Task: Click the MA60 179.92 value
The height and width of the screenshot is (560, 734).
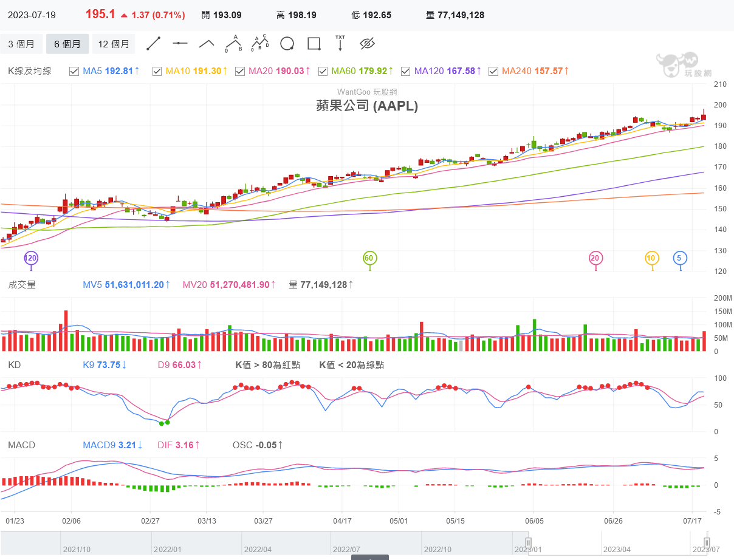Action: click(362, 71)
